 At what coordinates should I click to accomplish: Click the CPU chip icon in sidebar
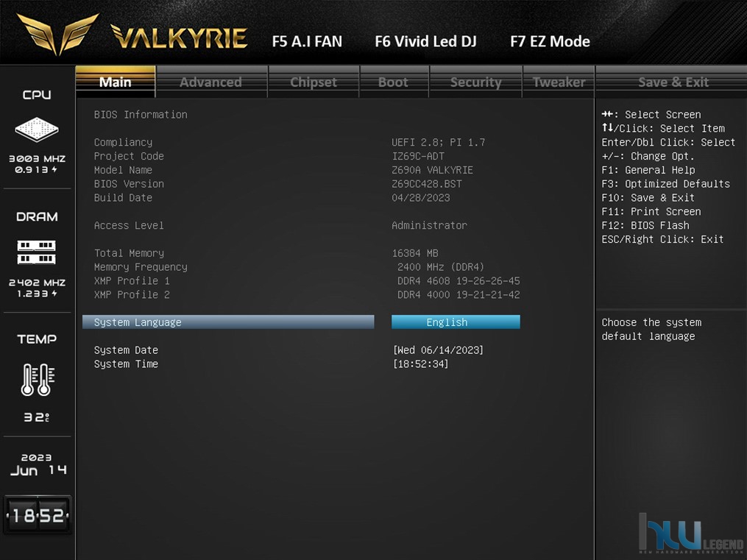(37, 129)
